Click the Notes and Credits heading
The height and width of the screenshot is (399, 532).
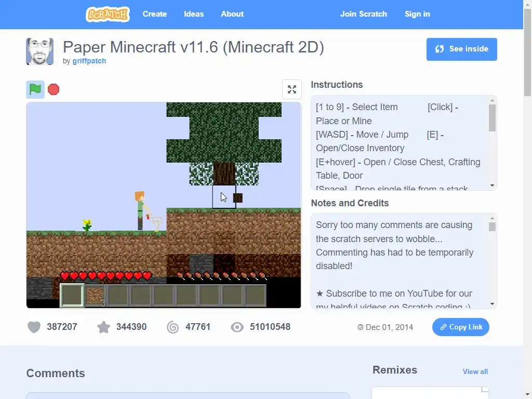[x=350, y=203]
